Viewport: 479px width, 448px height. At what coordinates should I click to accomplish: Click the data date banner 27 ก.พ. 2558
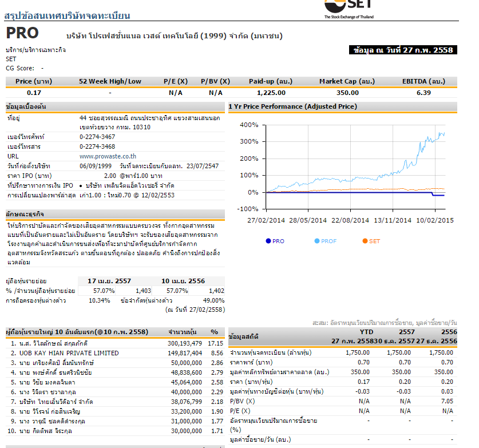click(403, 50)
